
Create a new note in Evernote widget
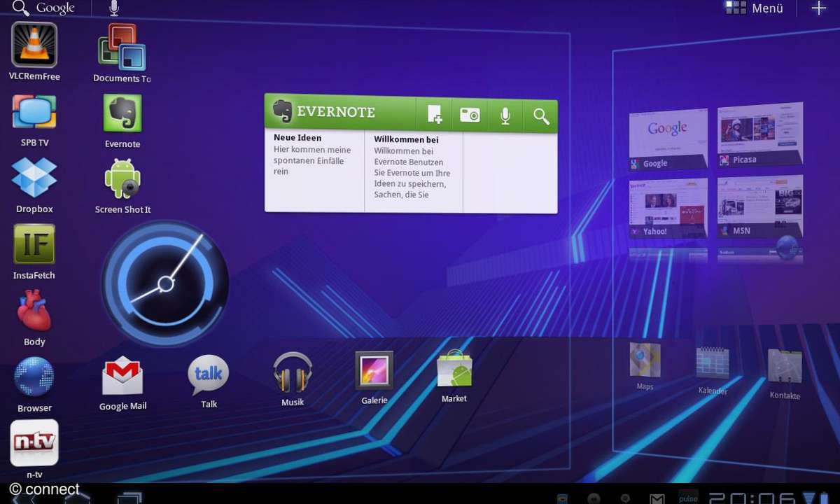[x=434, y=115]
